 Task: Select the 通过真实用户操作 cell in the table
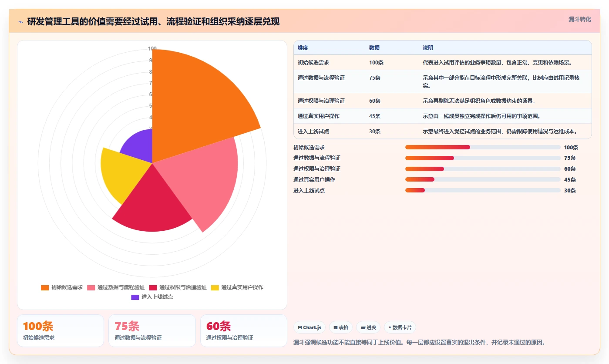coord(319,116)
